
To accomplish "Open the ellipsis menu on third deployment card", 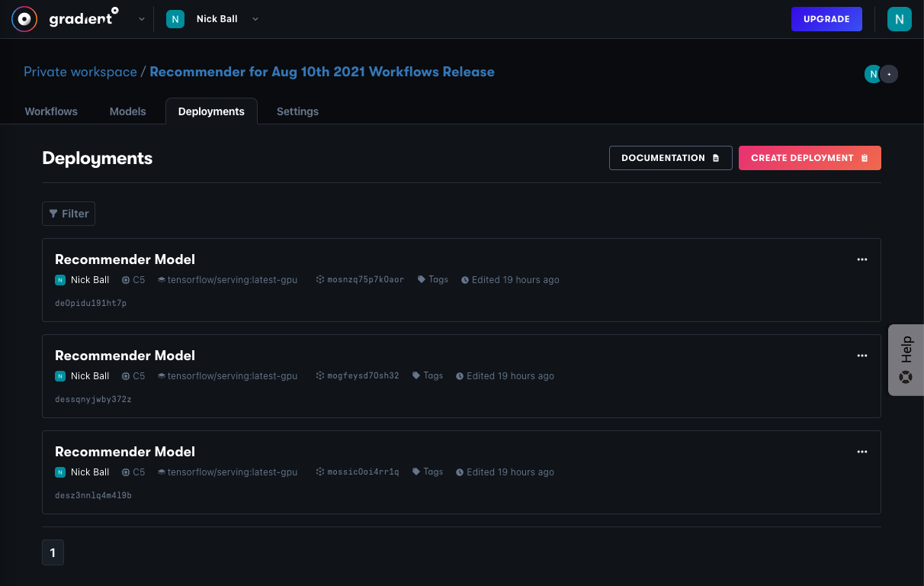I will tap(862, 452).
